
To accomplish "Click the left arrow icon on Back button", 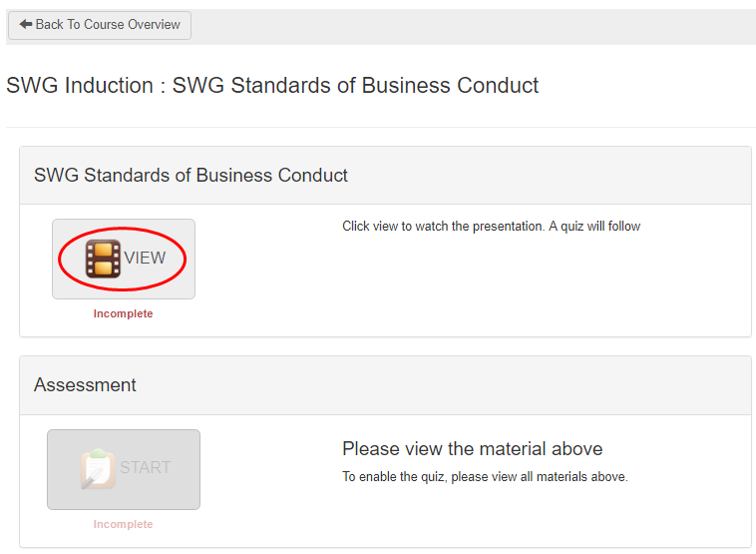I will (26, 25).
